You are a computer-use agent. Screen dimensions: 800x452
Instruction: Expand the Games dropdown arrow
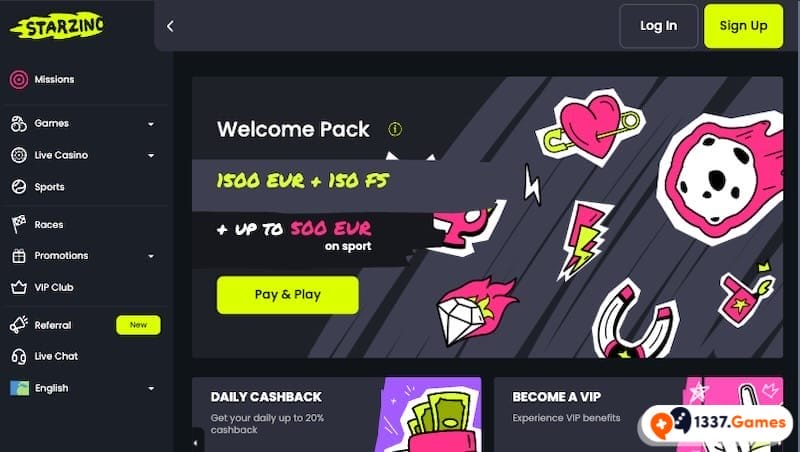[x=151, y=124]
